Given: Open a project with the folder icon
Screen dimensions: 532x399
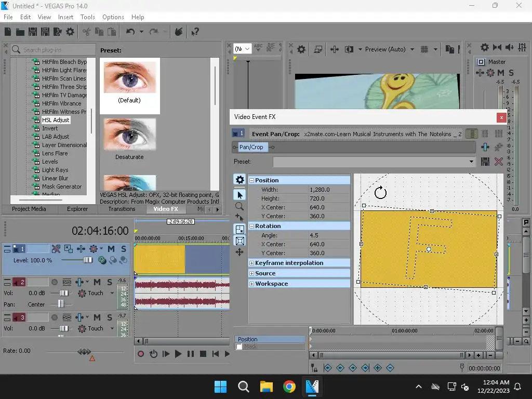Looking at the screenshot, I should pyautogui.click(x=20, y=32).
